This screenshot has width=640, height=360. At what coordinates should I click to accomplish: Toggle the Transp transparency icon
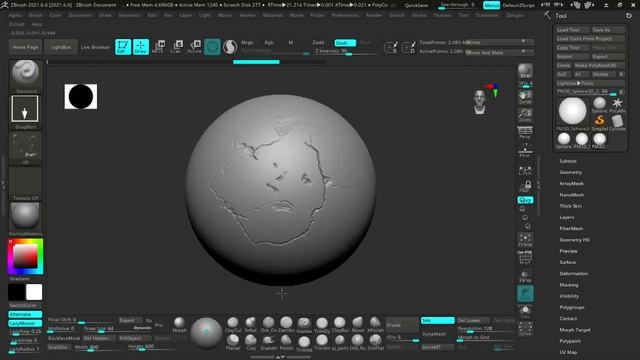[x=525, y=276]
